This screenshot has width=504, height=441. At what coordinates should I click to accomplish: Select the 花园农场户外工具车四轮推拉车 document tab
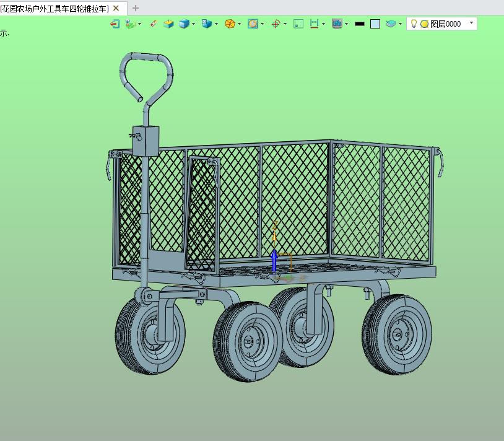tap(54, 8)
